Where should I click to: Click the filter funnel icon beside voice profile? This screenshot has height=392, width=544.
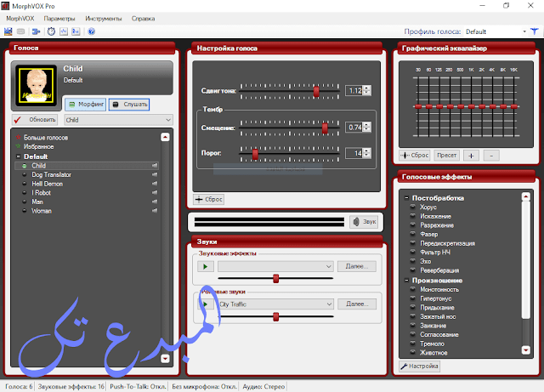(524, 31)
